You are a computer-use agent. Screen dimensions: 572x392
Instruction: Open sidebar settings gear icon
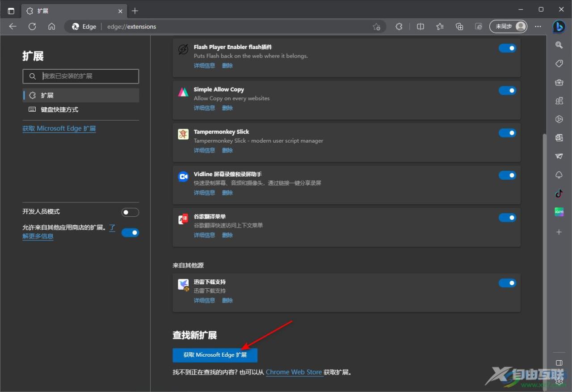[559, 381]
